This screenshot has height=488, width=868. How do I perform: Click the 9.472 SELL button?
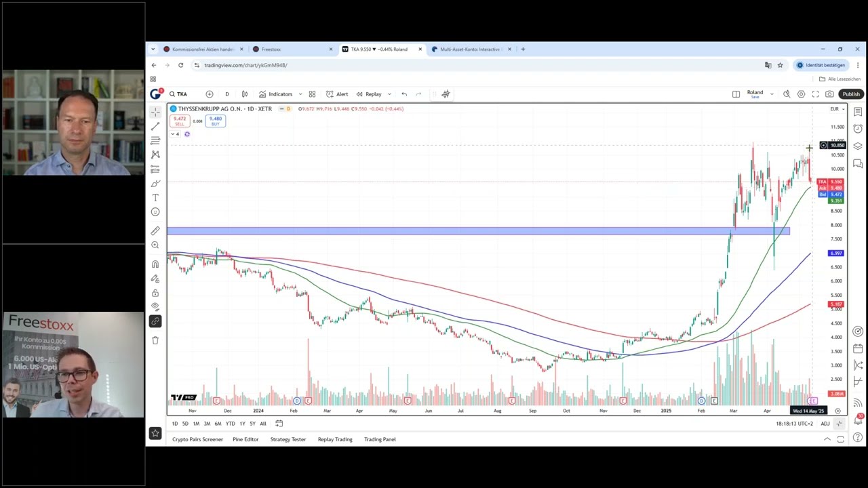[x=180, y=121]
